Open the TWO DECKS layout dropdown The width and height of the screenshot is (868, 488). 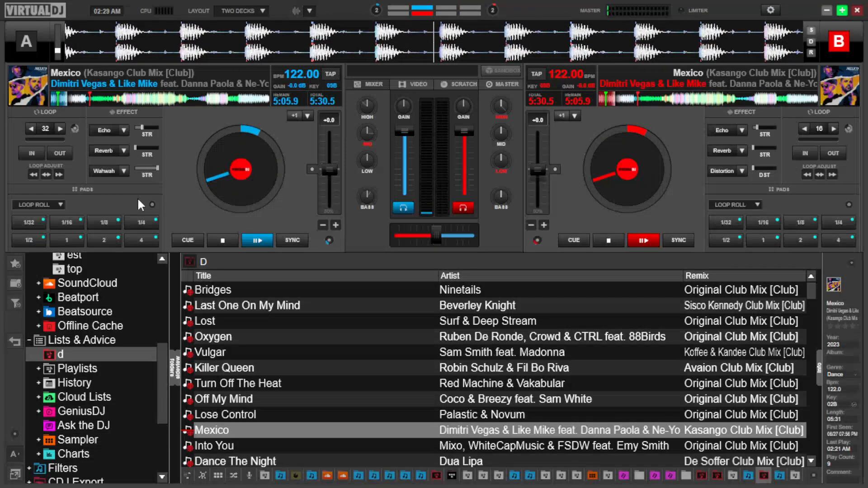[243, 10]
